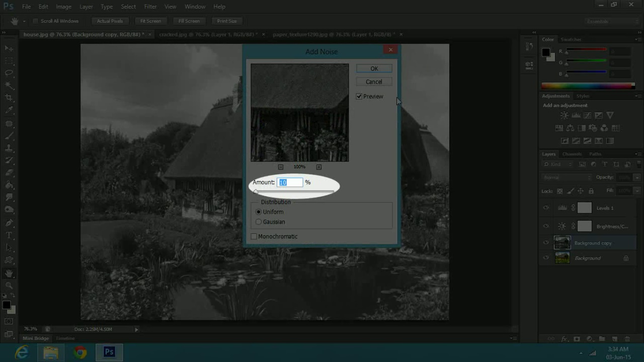
Task: Click the Fit Screen button
Action: click(150, 21)
